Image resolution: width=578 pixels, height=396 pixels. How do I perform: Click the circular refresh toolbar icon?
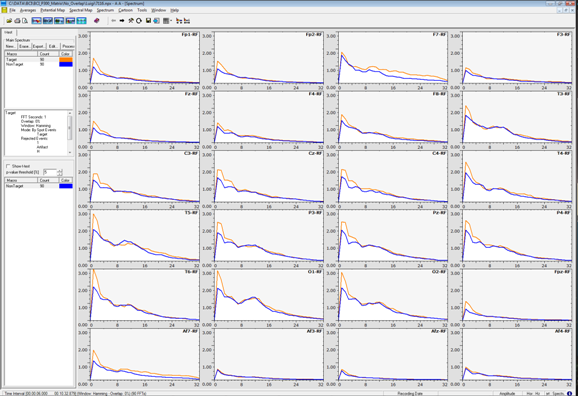[139, 21]
